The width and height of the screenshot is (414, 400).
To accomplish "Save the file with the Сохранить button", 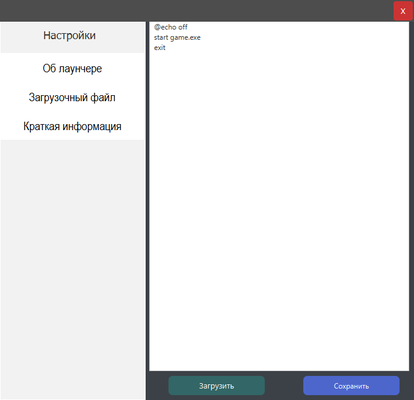I will pyautogui.click(x=351, y=386).
